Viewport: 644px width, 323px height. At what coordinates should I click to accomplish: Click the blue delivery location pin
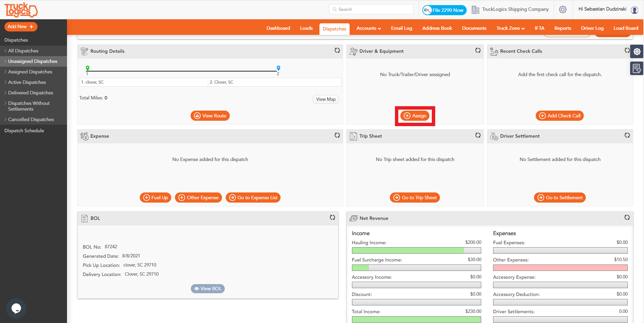click(279, 68)
